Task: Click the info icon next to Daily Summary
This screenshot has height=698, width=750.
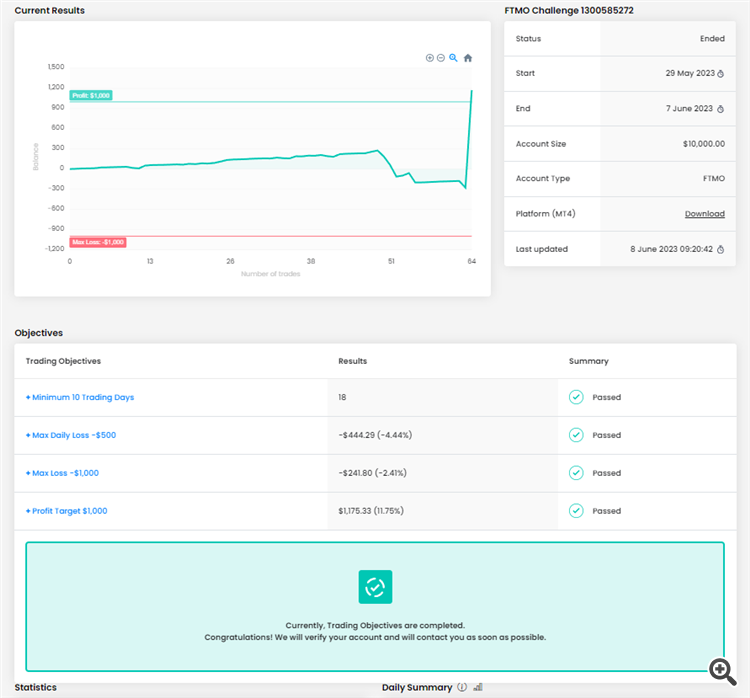Action: click(x=462, y=687)
